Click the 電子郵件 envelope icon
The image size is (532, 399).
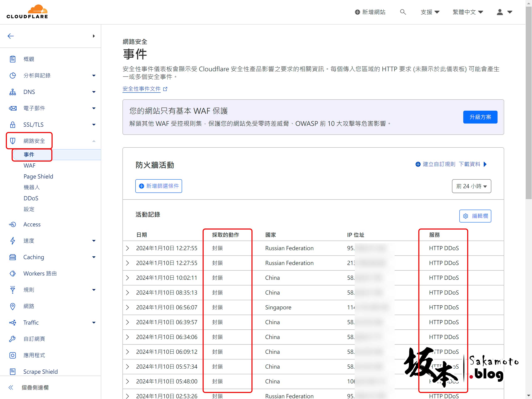[12, 108]
